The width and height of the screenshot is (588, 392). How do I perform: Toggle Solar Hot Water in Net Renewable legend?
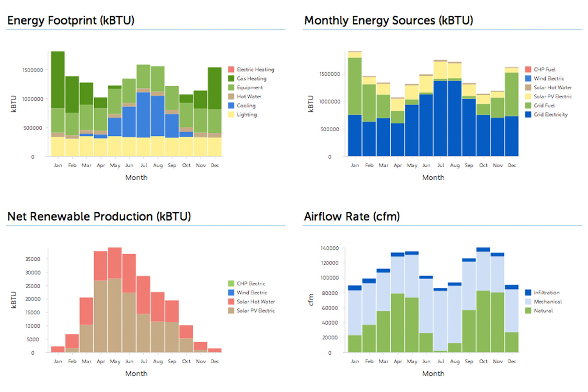pyautogui.click(x=256, y=302)
